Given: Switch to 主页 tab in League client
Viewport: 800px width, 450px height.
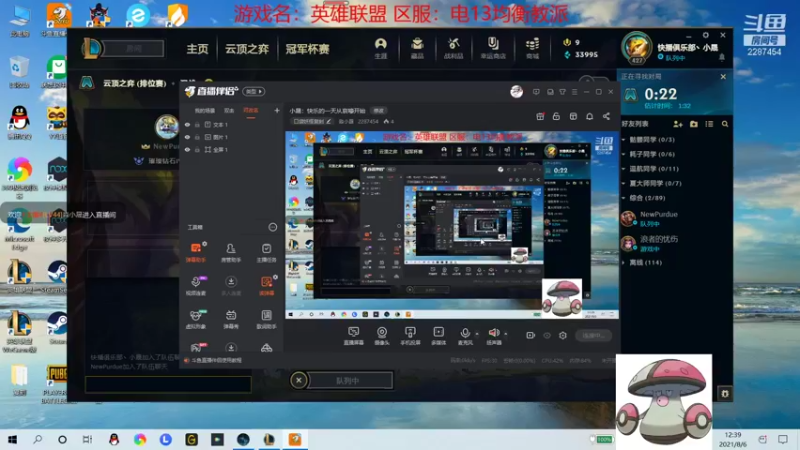Looking at the screenshot, I should (x=197, y=49).
